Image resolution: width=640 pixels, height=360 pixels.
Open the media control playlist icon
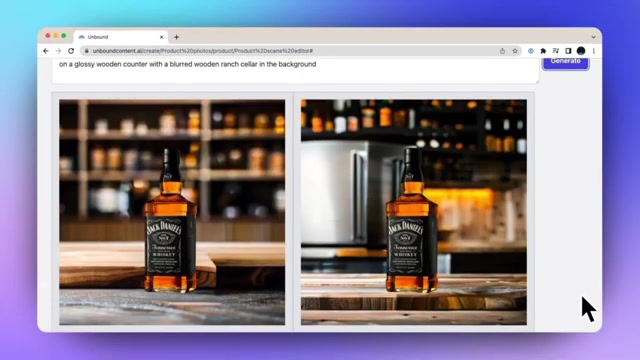point(556,51)
